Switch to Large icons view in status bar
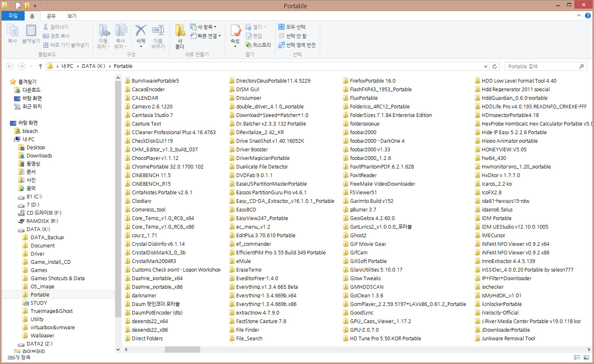This screenshot has width=594, height=364. tap(586, 357)
